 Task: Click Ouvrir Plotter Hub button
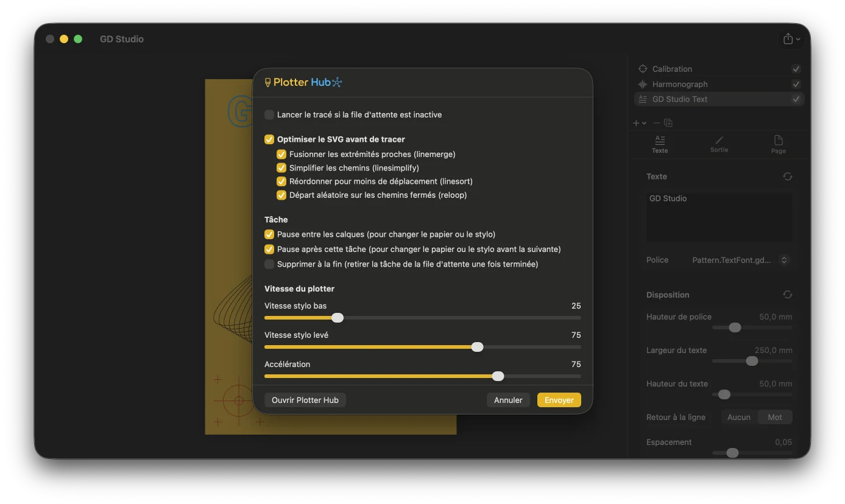point(305,400)
